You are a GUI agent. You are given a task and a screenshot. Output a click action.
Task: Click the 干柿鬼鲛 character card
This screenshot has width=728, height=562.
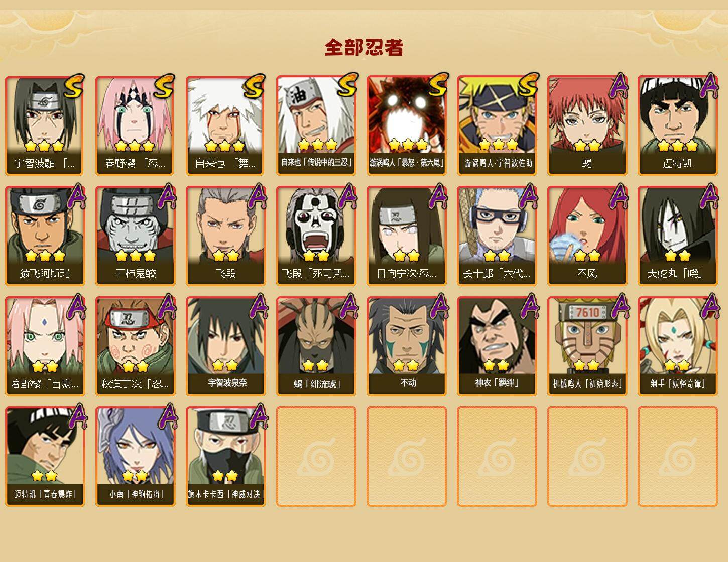pos(135,236)
